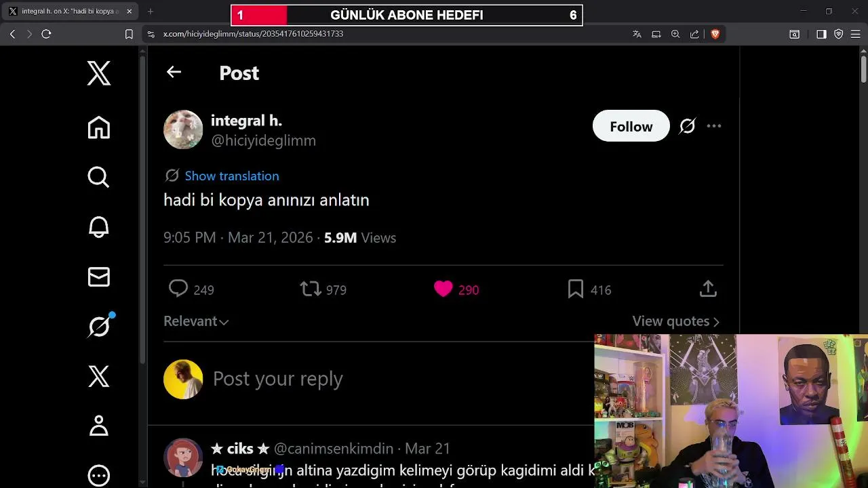Open the Notifications bell icon
This screenshot has width=868, height=488.
(x=99, y=227)
